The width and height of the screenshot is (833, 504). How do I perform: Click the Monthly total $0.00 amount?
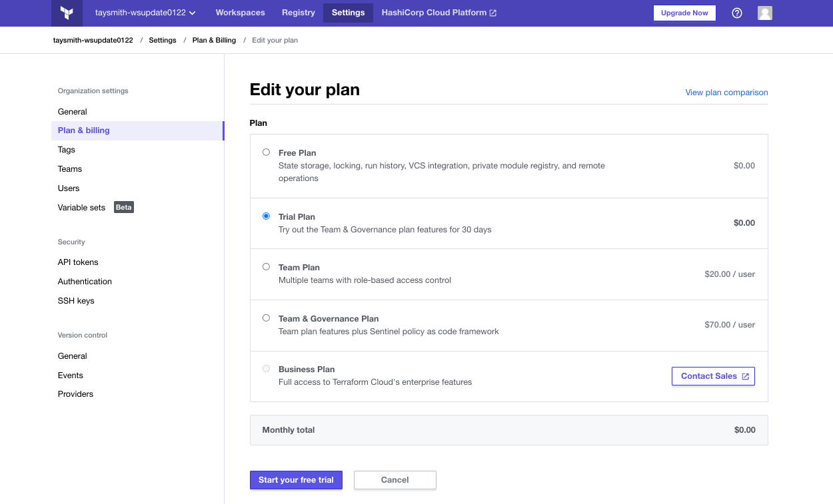[745, 430]
